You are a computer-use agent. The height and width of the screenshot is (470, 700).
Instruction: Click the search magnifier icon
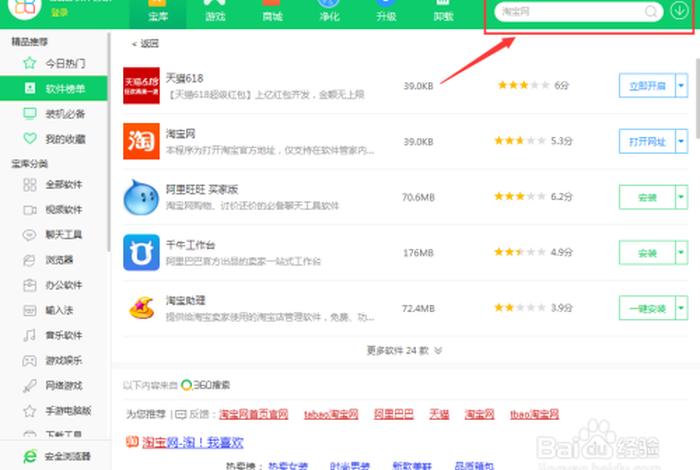651,12
